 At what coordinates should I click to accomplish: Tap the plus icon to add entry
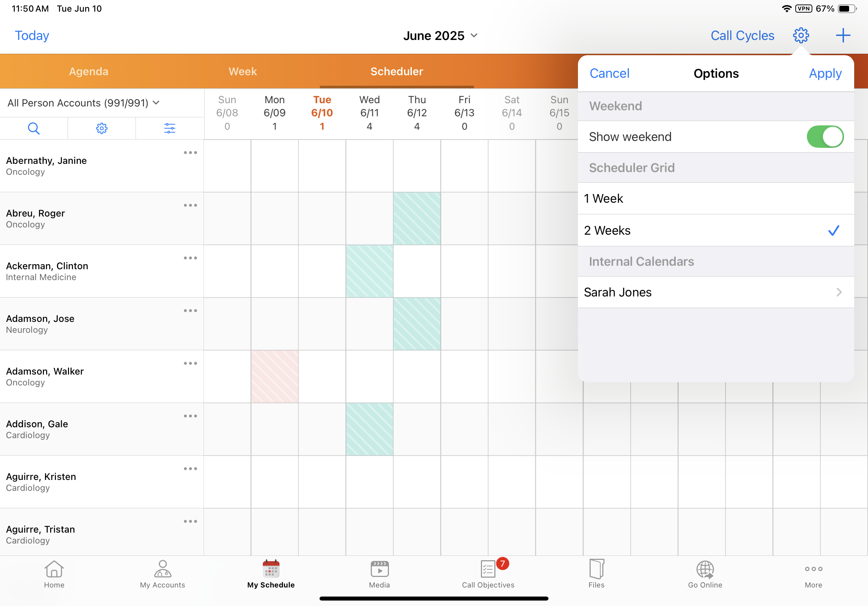843,36
